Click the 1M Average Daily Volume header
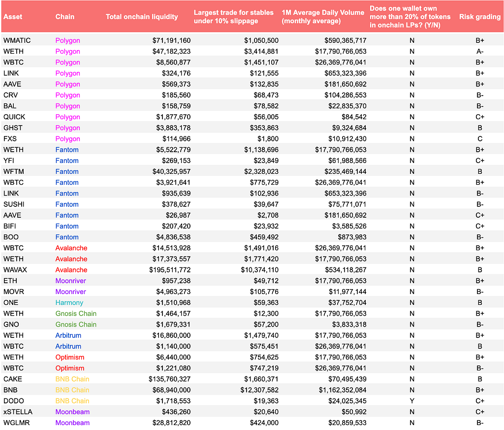504x430 pixels. point(323,17)
